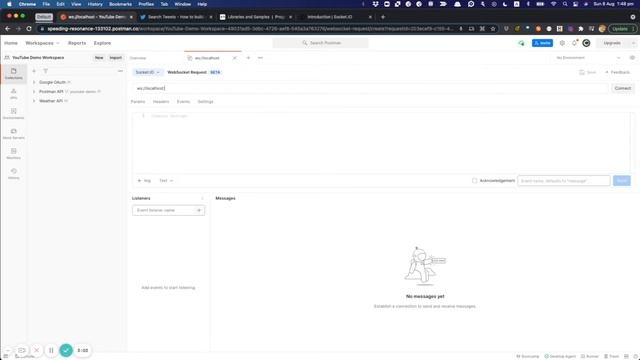This screenshot has width=640, height=360.
Task: Click the Save button
Action: 588,72
